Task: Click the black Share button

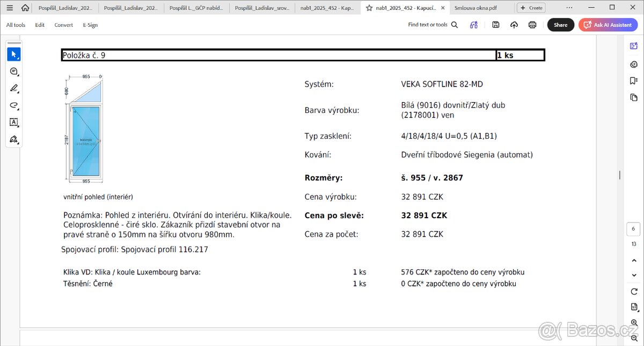Action: point(560,25)
